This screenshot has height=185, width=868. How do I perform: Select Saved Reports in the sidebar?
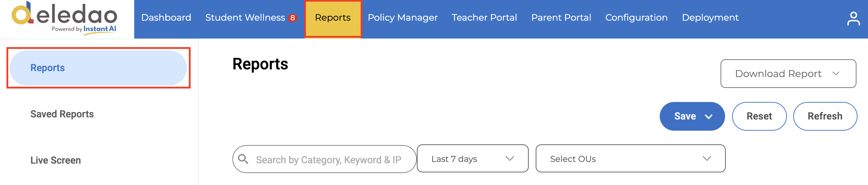pyautogui.click(x=62, y=114)
